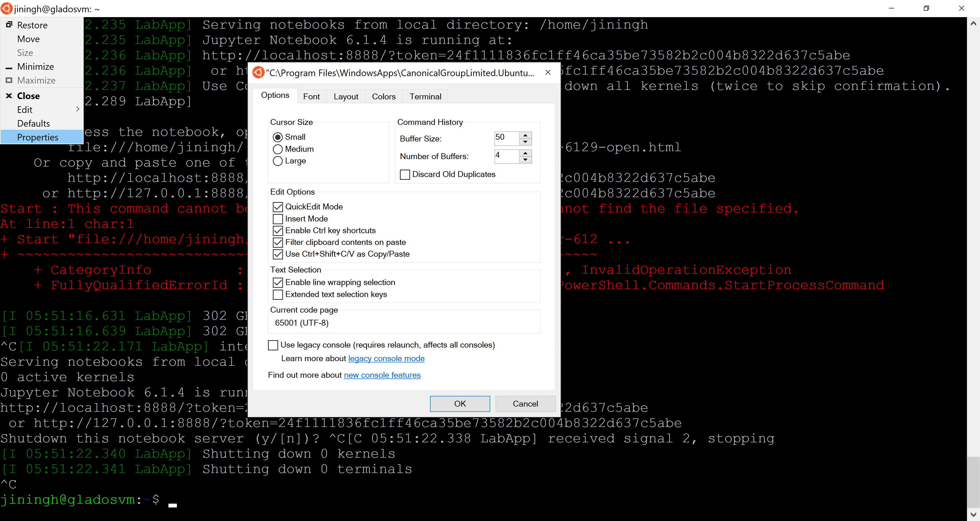980x521 pixels.
Task: Open the new console features link
Action: pos(382,375)
